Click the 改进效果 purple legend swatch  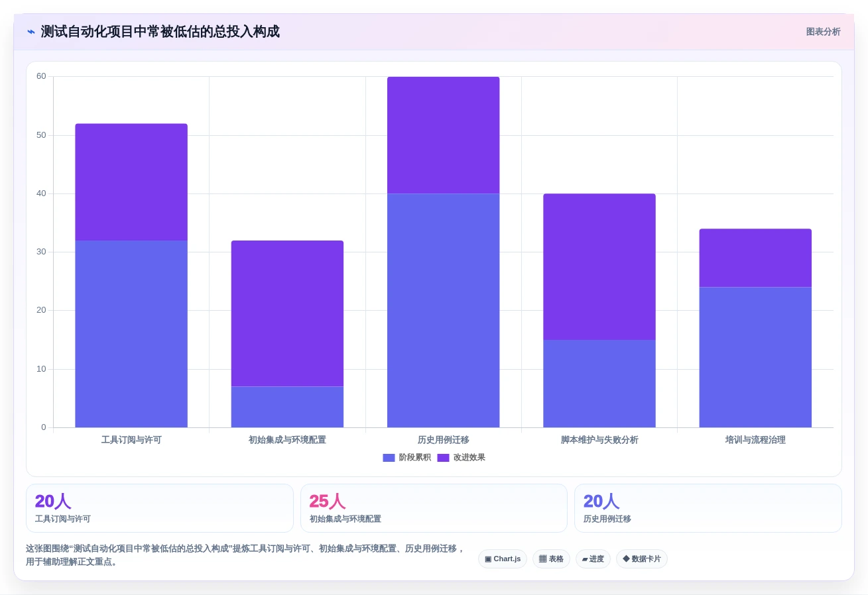coord(443,458)
